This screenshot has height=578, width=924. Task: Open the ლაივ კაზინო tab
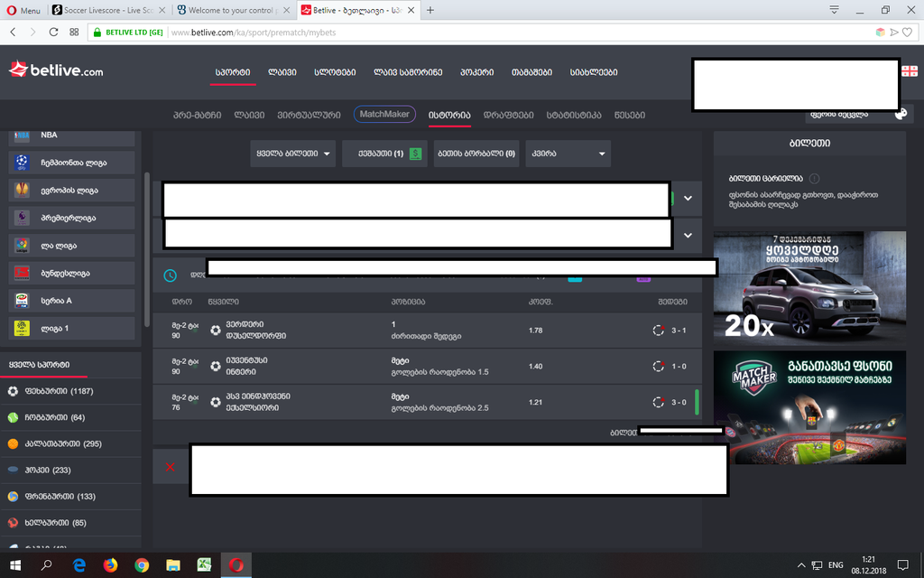pos(408,72)
